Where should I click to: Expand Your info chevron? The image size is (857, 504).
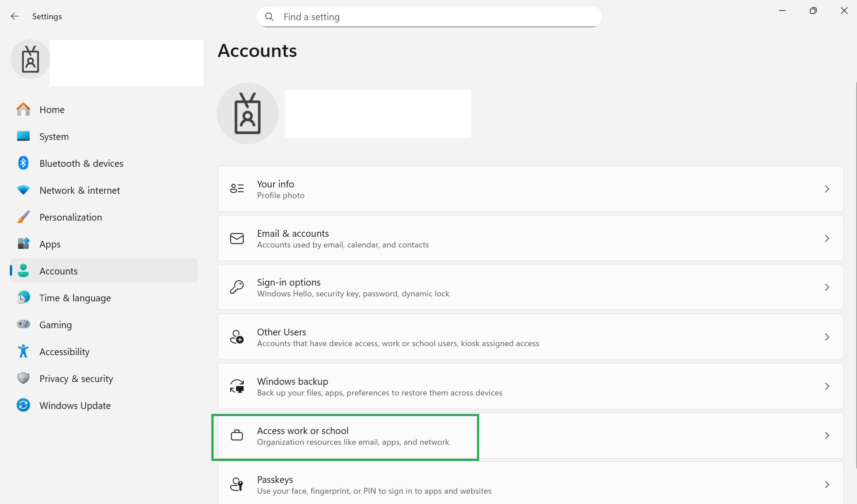coord(827,189)
